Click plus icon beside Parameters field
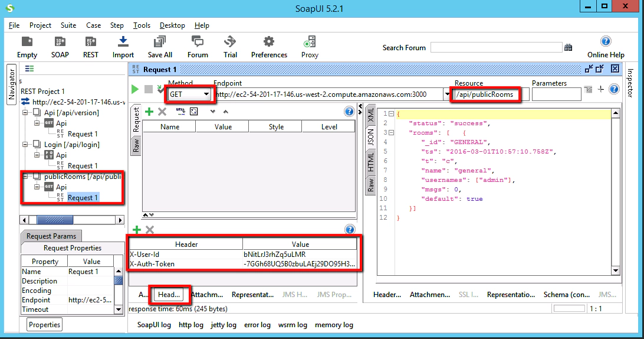Screen dimensions: 644x339 pyautogui.click(x=600, y=89)
